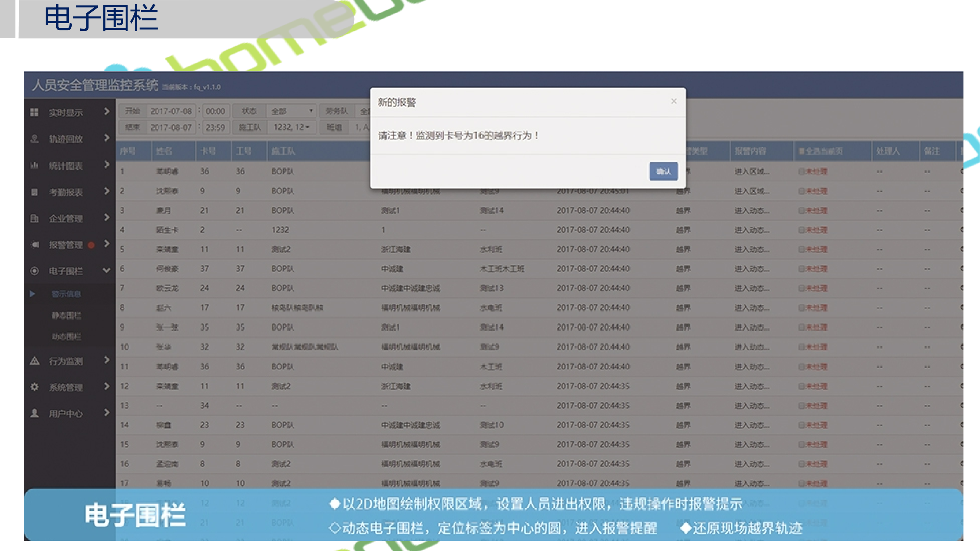Viewport: 980px width, 551px height.
Task: Expand the 用户中心 chevron
Action: 107,412
